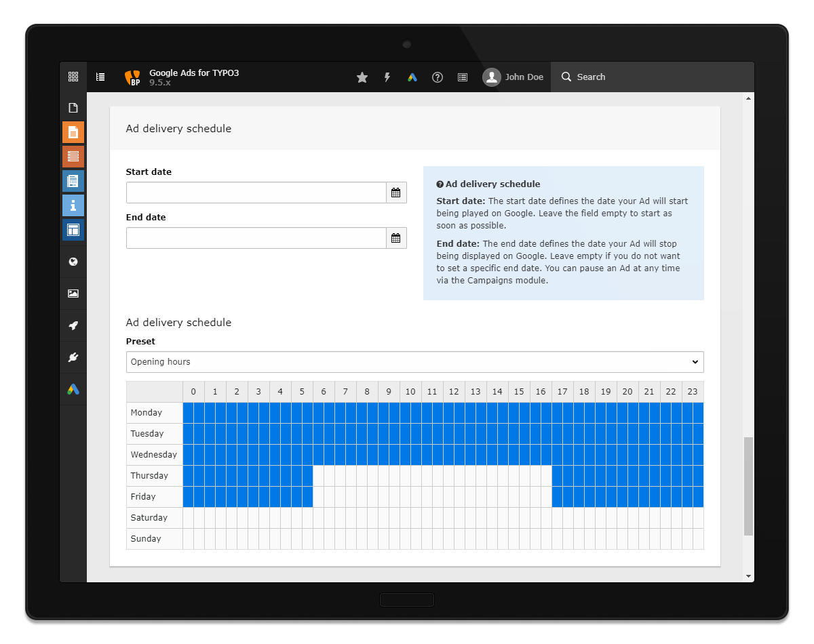Open bookmarks via the star icon

[362, 77]
